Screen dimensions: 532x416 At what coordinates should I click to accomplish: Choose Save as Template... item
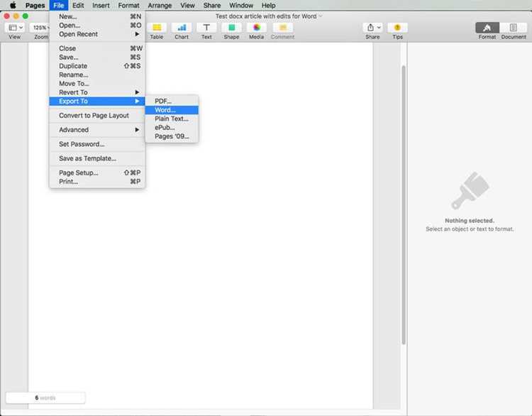[97, 158]
